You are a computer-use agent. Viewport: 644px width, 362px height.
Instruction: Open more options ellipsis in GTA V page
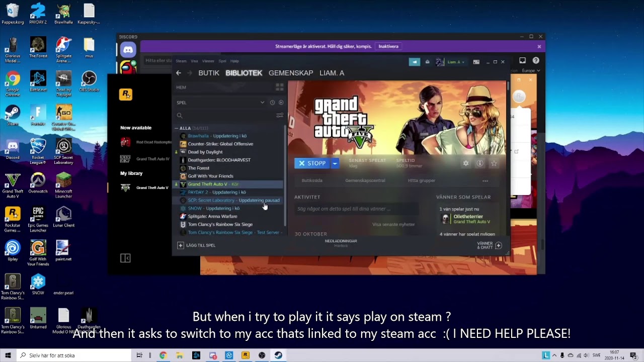pos(485,180)
